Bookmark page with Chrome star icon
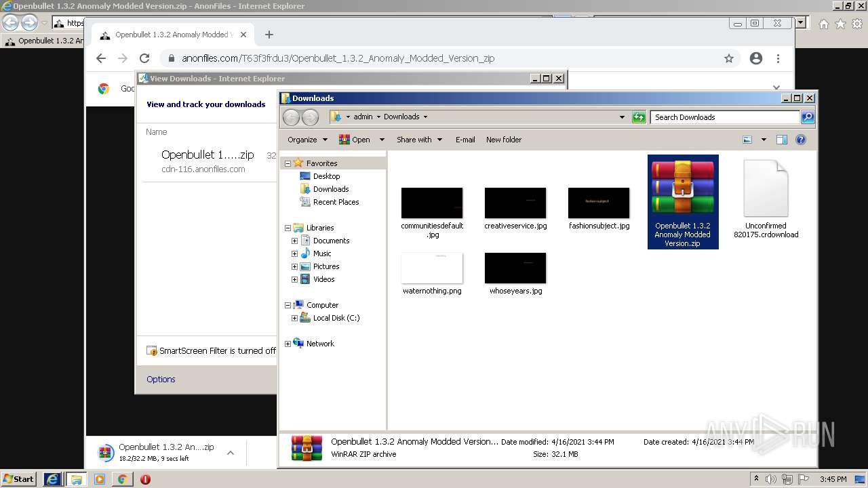 pos(729,58)
